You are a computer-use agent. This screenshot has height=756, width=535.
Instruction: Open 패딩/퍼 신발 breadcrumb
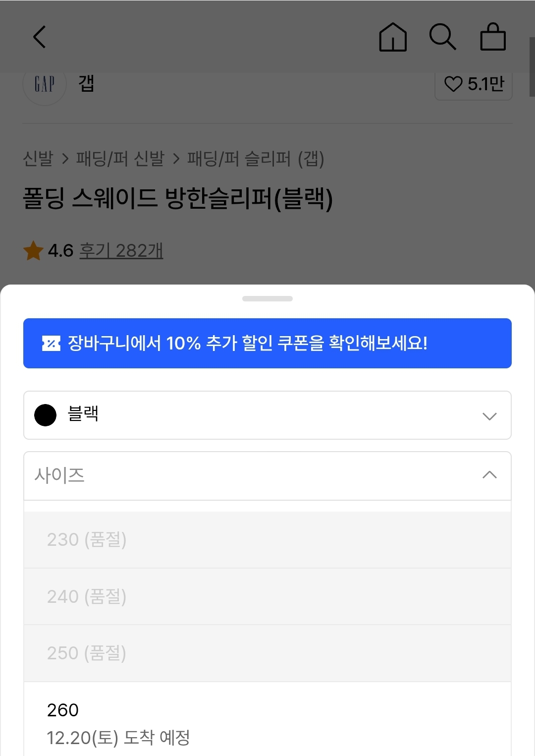(120, 159)
